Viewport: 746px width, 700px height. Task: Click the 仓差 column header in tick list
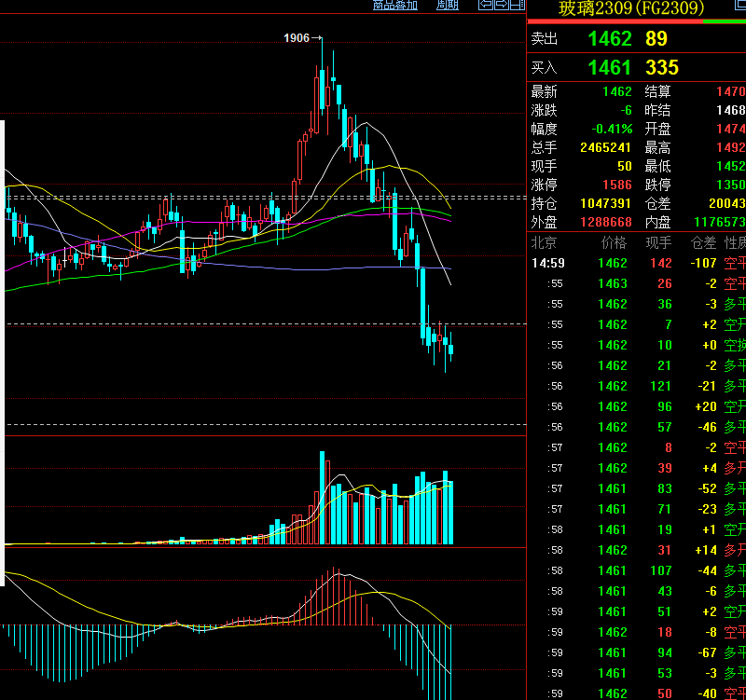(703, 243)
